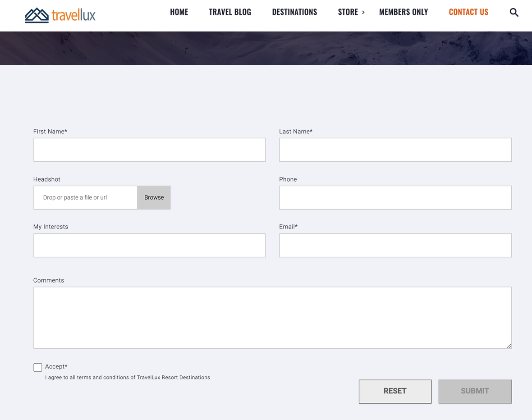Check the Accept terms checkbox
The height and width of the screenshot is (420, 532).
pos(38,367)
